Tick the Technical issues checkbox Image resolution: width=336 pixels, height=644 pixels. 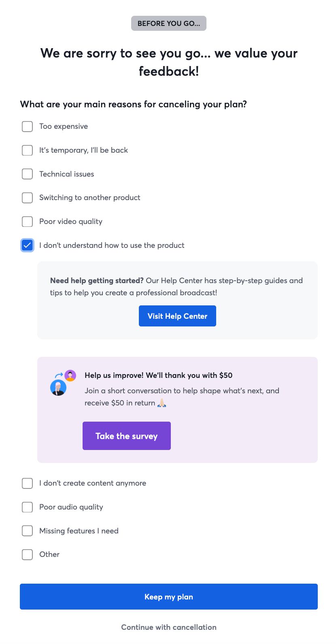pyautogui.click(x=27, y=174)
